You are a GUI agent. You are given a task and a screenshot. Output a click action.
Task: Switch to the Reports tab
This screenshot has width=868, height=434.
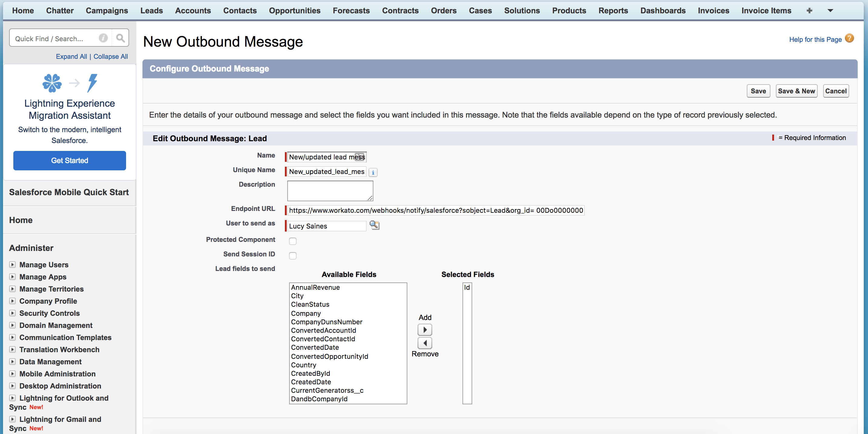click(x=613, y=11)
